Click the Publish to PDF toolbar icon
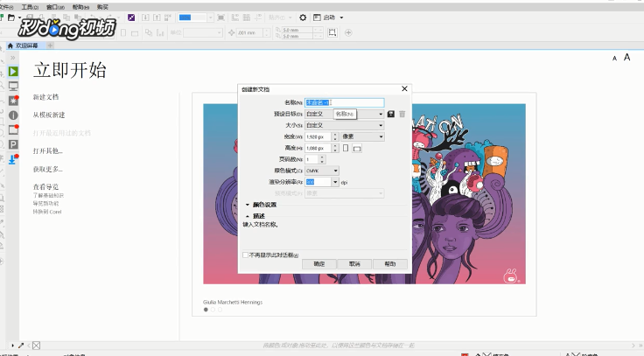The height and width of the screenshot is (356, 644). pyautogui.click(x=168, y=17)
